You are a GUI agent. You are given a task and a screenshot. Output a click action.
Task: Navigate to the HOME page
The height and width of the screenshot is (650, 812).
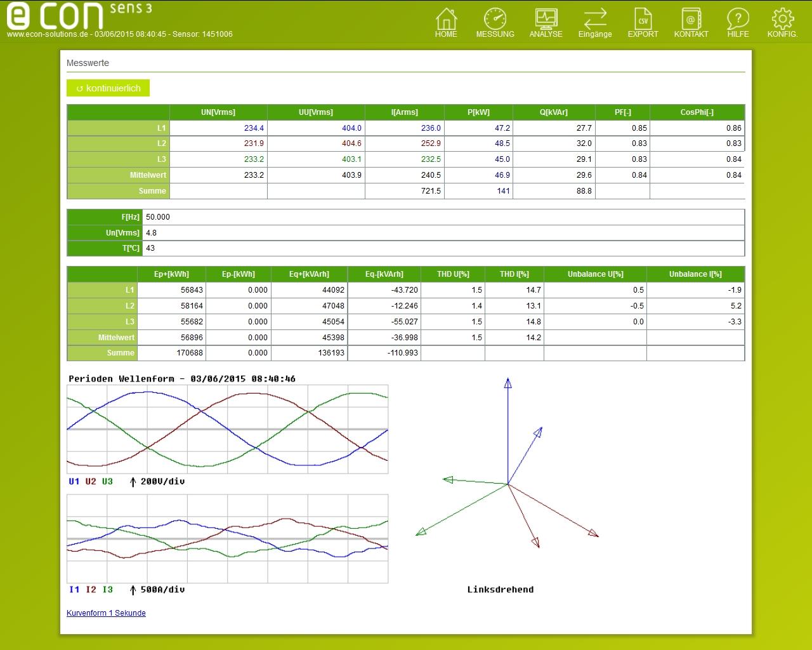point(446,22)
